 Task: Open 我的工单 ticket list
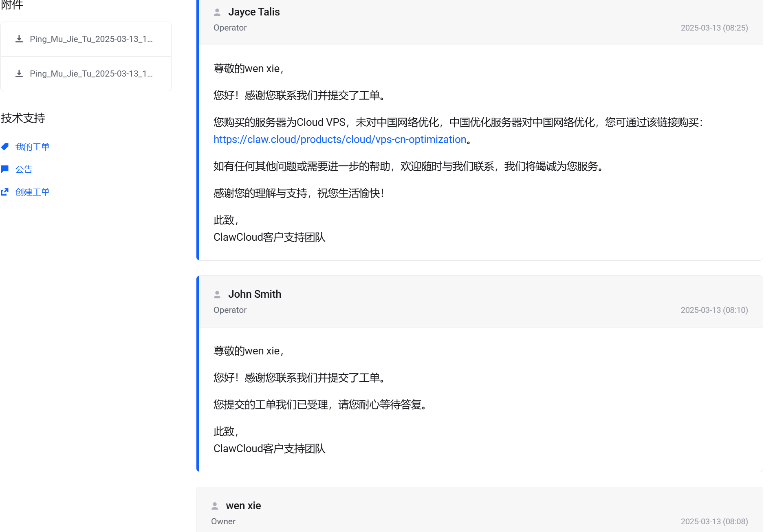tap(33, 147)
